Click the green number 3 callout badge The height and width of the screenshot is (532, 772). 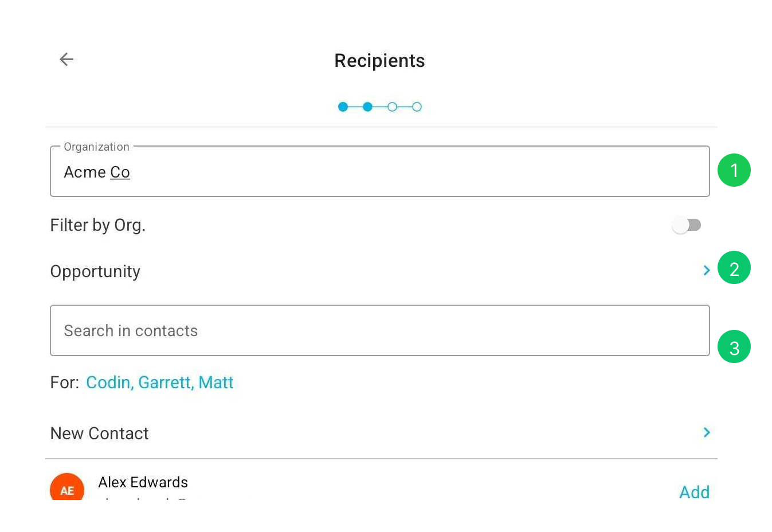coord(734,346)
